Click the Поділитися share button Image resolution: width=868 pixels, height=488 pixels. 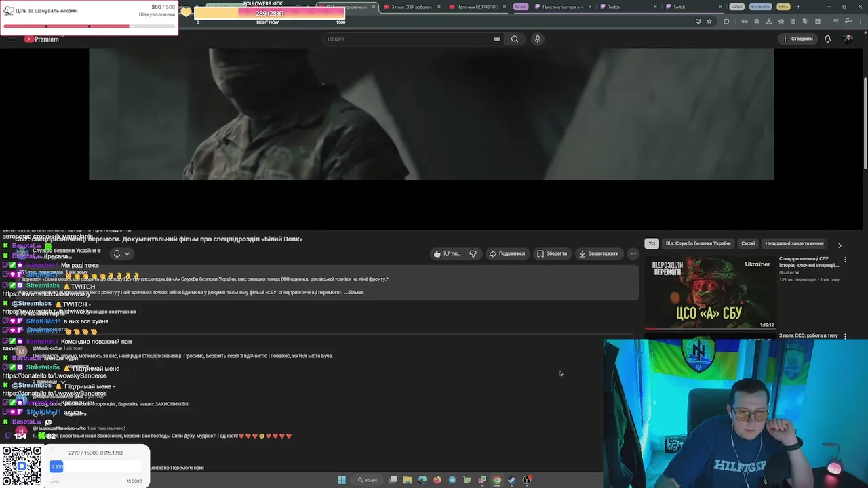click(507, 253)
